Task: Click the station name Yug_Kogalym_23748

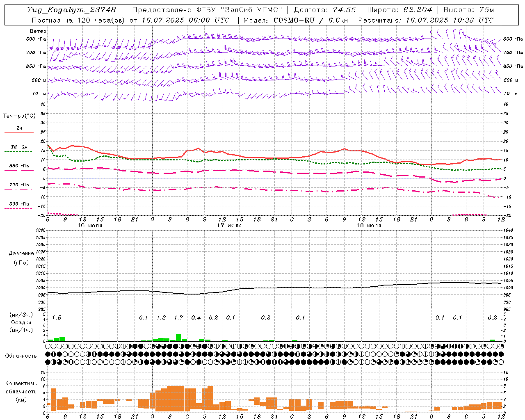Action: click(x=72, y=10)
